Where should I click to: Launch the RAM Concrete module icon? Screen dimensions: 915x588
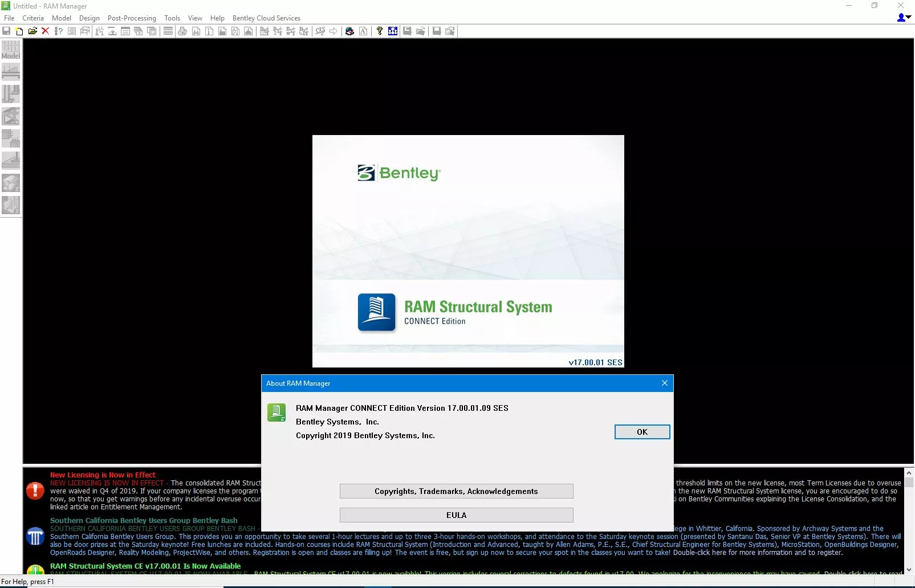pos(11,138)
